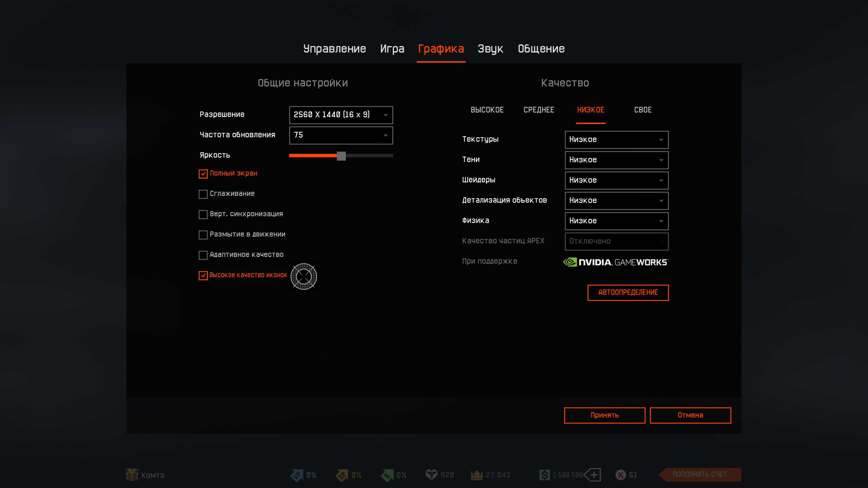Viewport: 868px width, 488px height.
Task: Open the Текстуры quality dropdown
Action: pyautogui.click(x=617, y=140)
